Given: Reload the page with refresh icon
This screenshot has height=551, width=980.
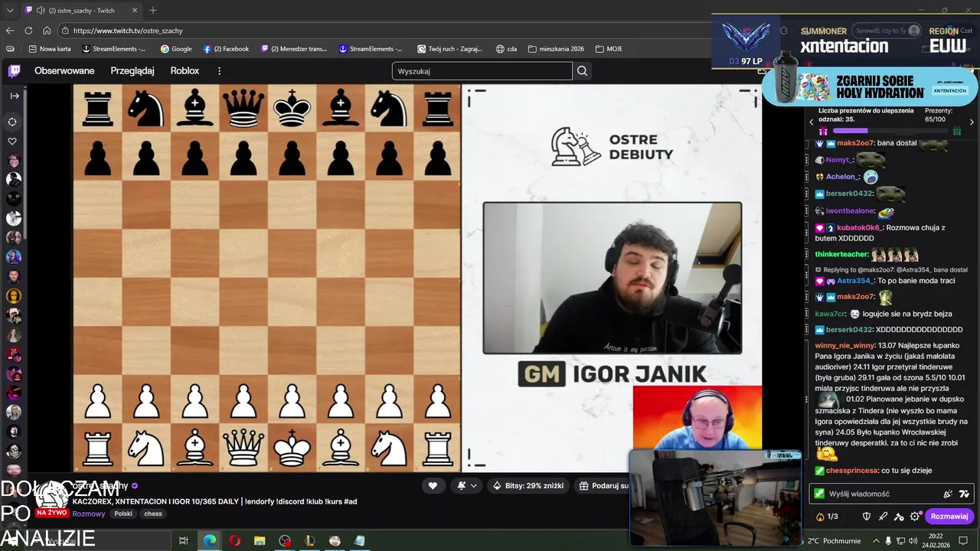Looking at the screenshot, I should point(28,31).
